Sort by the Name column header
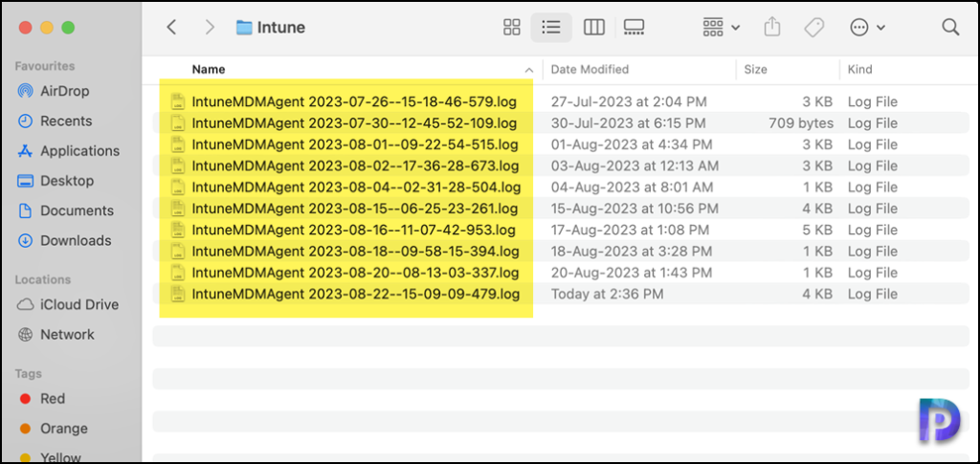Image resolution: width=980 pixels, height=464 pixels. pyautogui.click(x=209, y=69)
